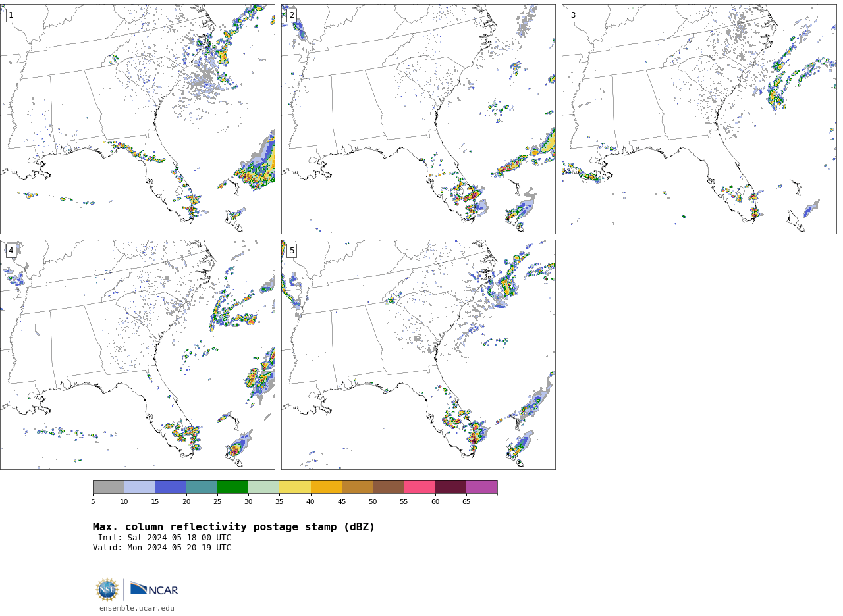
Task: Open postage stamp map panel 2
Action: coord(418,119)
